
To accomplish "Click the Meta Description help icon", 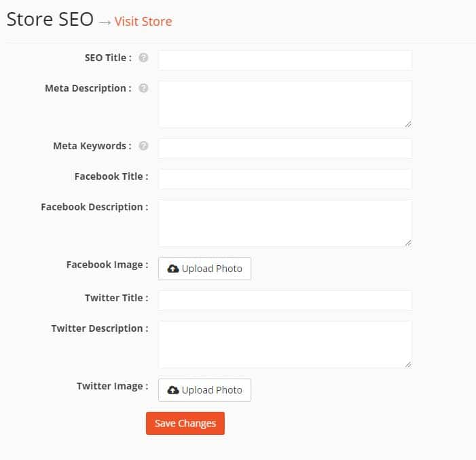I will point(143,88).
